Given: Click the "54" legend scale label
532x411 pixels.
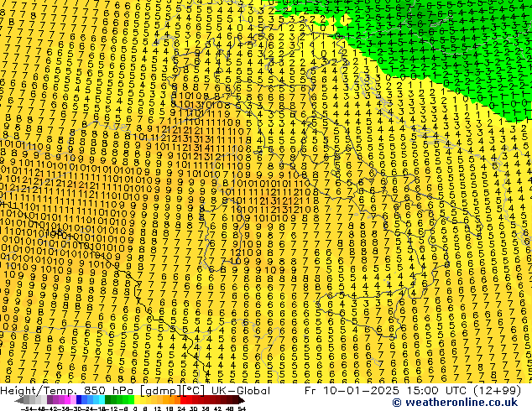Looking at the screenshot, I should [x=242, y=409].
